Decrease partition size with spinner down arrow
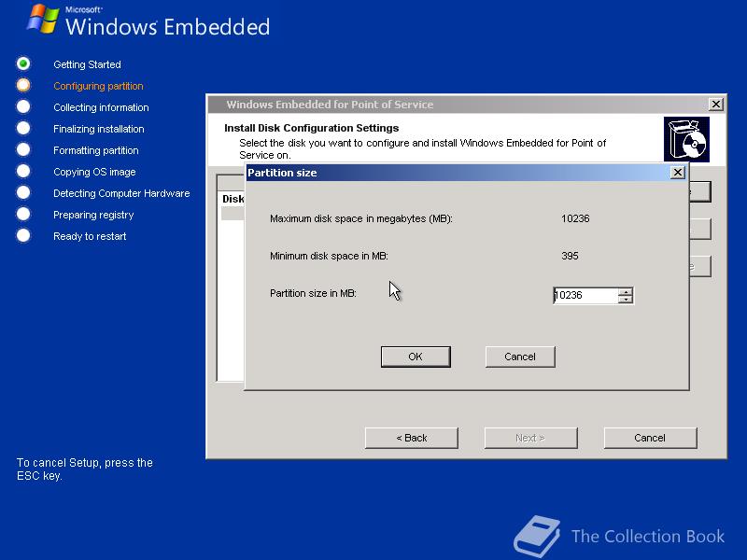This screenshot has height=560, width=747. [626, 299]
